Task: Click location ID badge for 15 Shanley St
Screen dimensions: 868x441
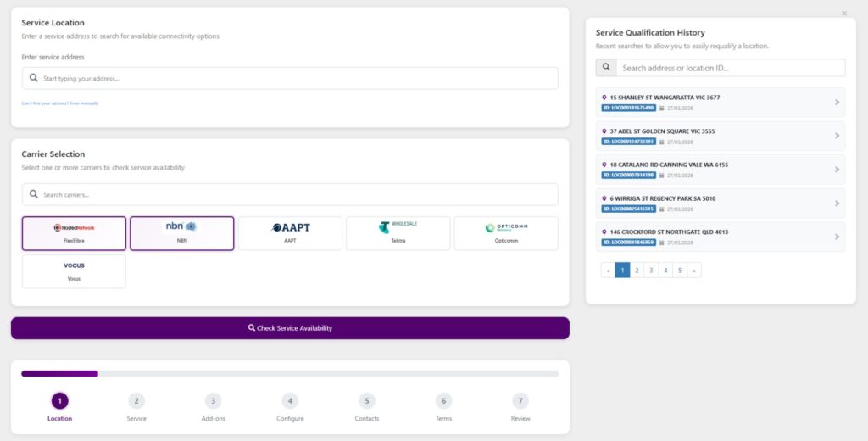Action: (x=628, y=108)
